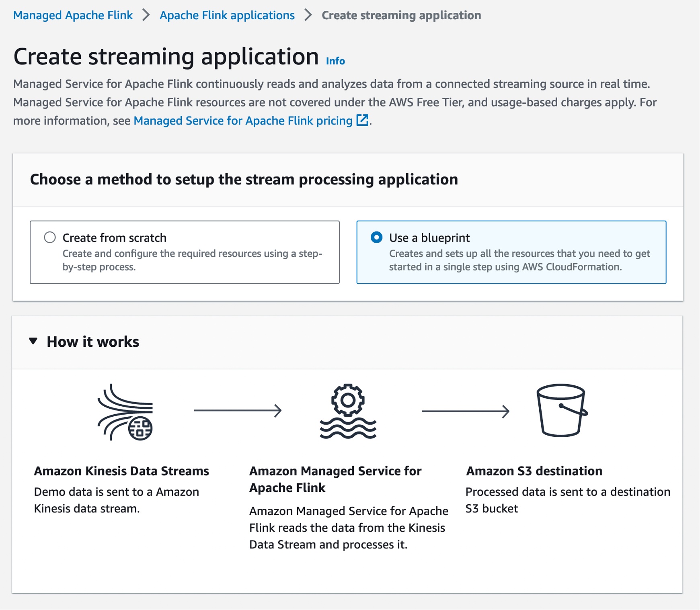Click the Create streaming application breadcrumb text
The height and width of the screenshot is (610, 700).
coord(400,15)
